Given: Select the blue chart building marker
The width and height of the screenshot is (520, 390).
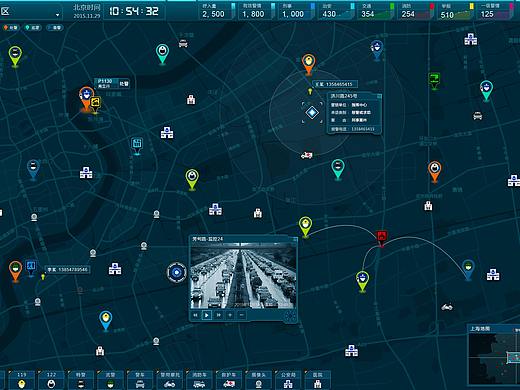Looking at the screenshot, I should 137,146.
